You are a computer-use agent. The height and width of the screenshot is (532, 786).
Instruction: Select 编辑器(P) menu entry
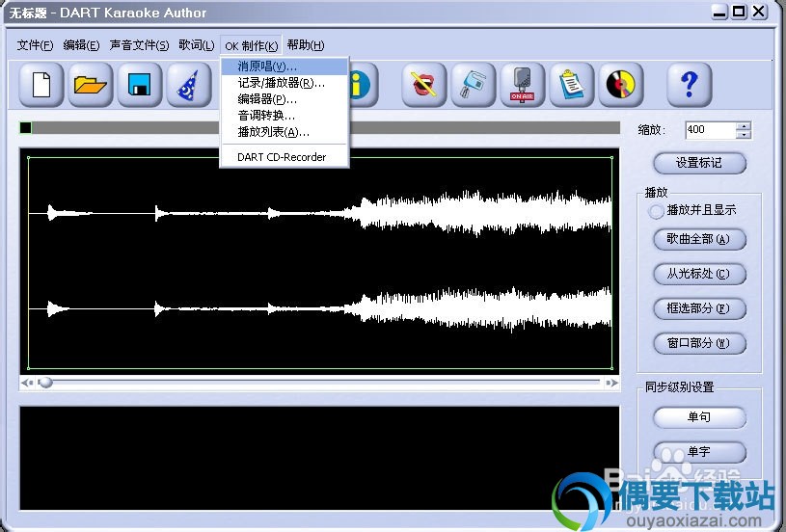click(x=285, y=99)
